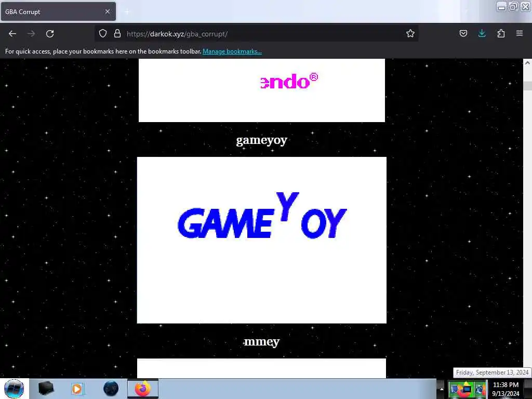Bookmark this page with the star

pos(410,33)
